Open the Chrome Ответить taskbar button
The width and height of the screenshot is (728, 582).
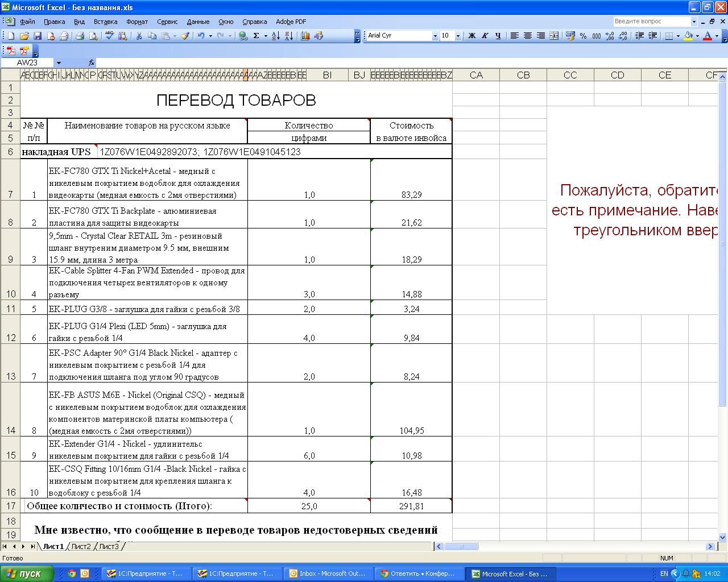[420, 573]
